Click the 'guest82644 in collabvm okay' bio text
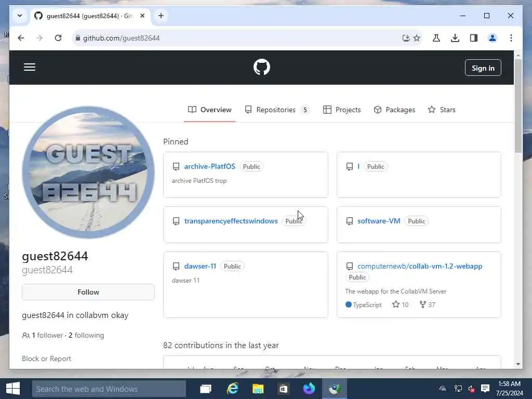The image size is (532, 399). (x=75, y=315)
